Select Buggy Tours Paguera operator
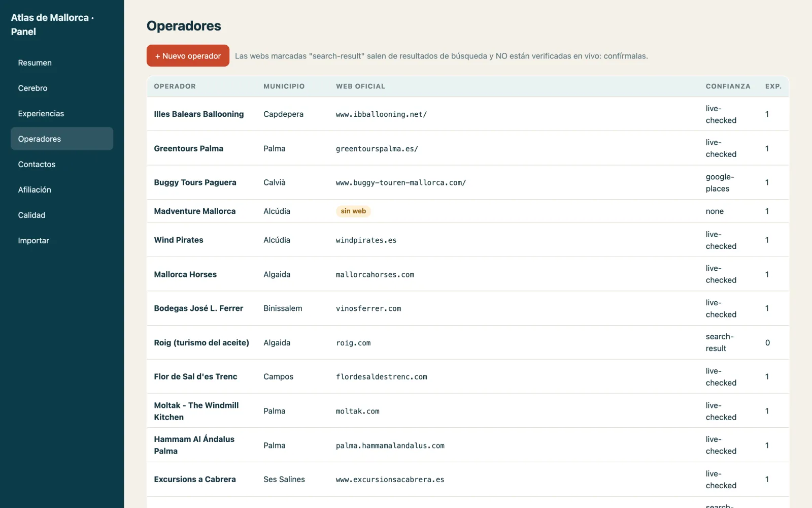This screenshot has width=812, height=508. (195, 182)
